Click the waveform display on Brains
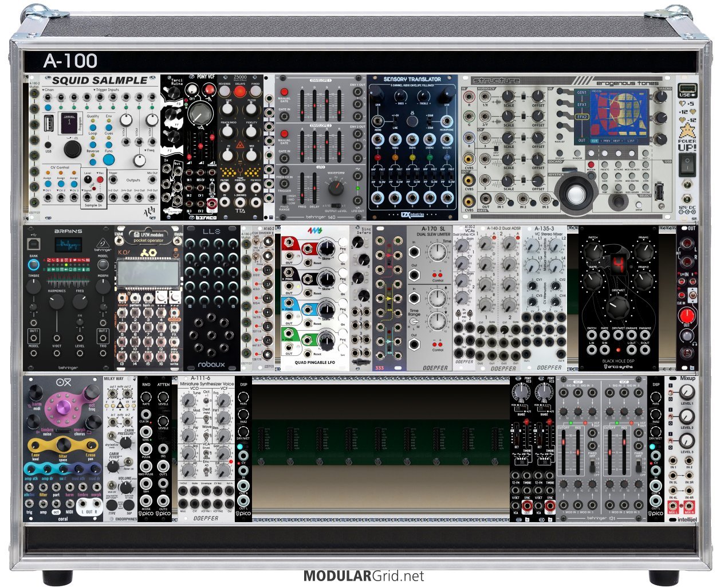 point(68,244)
